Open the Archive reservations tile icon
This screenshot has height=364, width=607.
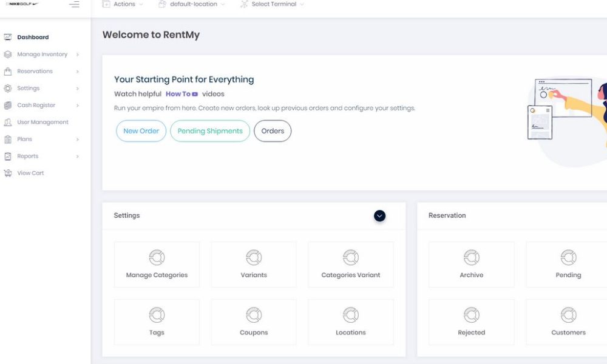472,258
